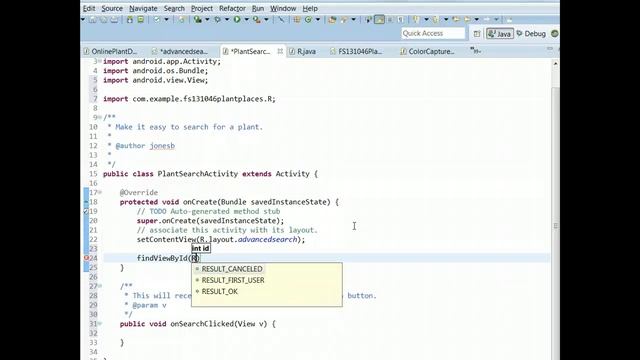This screenshot has width=640, height=360.
Task: Click the Open Perspective icon
Action: (x=477, y=34)
